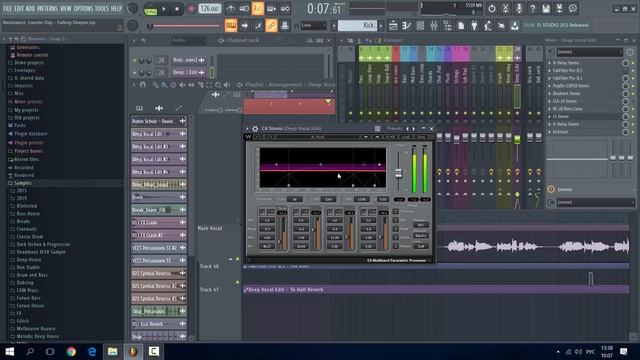The width and height of the screenshot is (640, 360).
Task: Click the Windows Start button
Action: point(10,351)
